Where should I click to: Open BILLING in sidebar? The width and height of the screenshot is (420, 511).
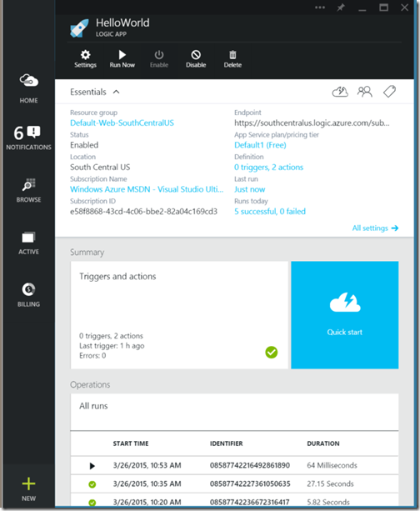pyautogui.click(x=28, y=295)
